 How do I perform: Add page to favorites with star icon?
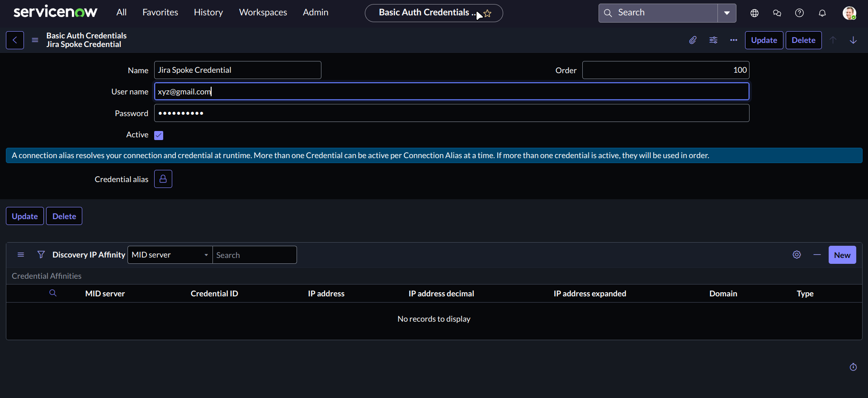click(x=488, y=14)
